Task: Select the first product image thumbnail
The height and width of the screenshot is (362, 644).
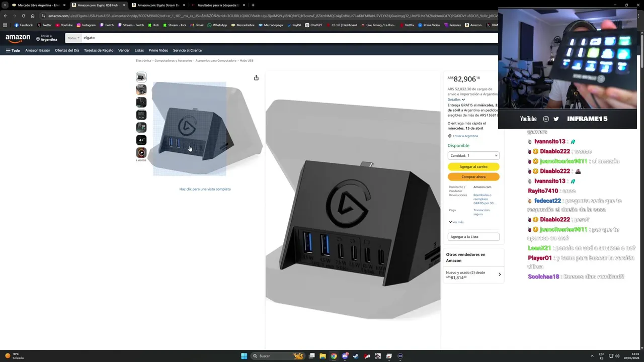Action: [x=141, y=77]
